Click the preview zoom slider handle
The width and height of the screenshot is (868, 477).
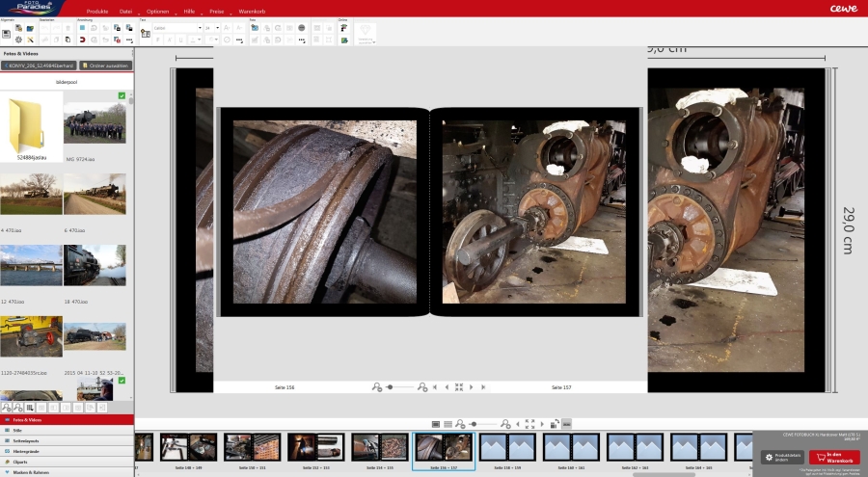390,386
